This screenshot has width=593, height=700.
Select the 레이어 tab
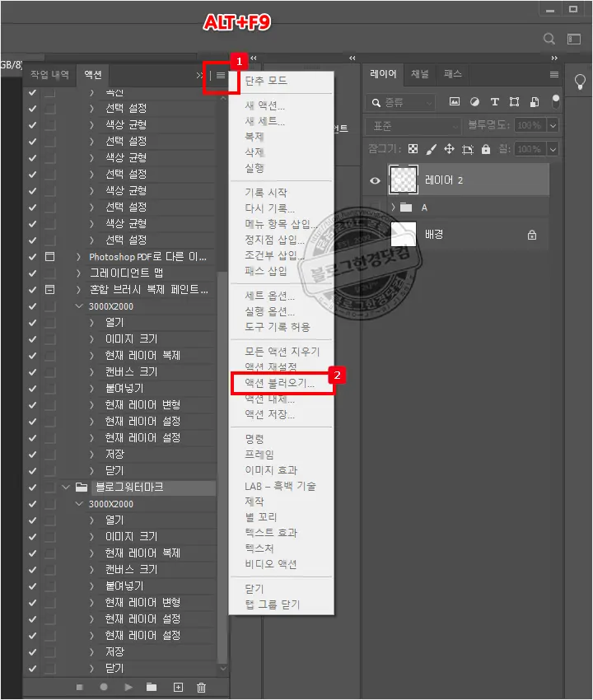click(x=383, y=73)
